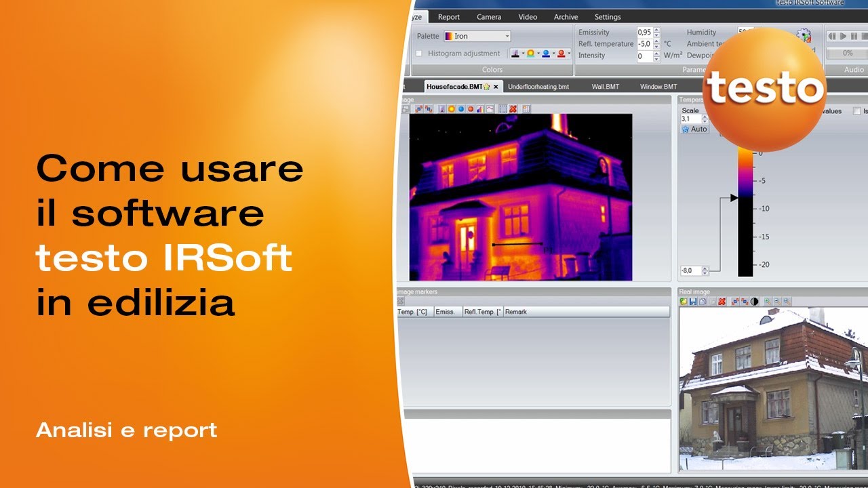Open the Iron palette dropdown
Image resolution: width=868 pixels, height=488 pixels.
pyautogui.click(x=477, y=36)
